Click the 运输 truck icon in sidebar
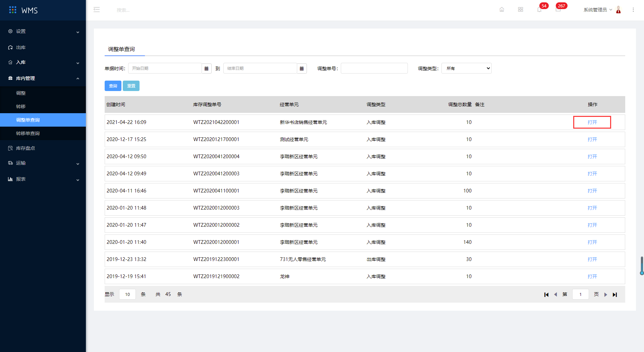This screenshot has height=352, width=644. pos(10,163)
